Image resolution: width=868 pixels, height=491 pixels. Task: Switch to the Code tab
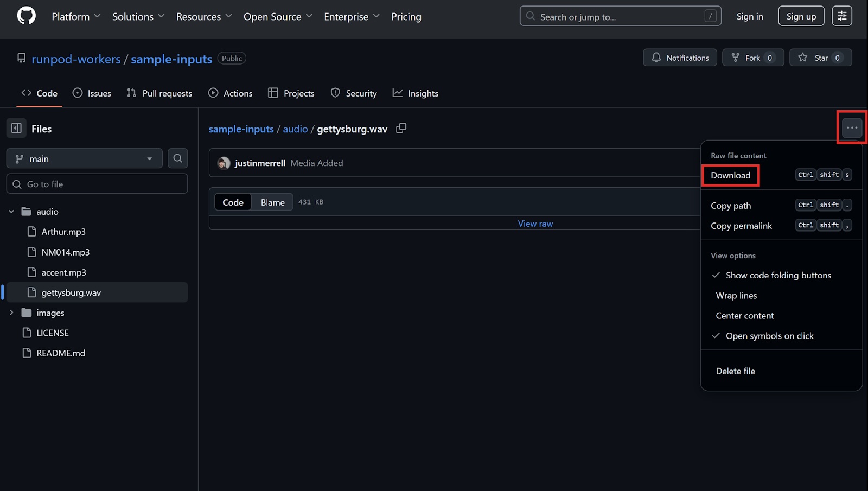[x=39, y=93]
